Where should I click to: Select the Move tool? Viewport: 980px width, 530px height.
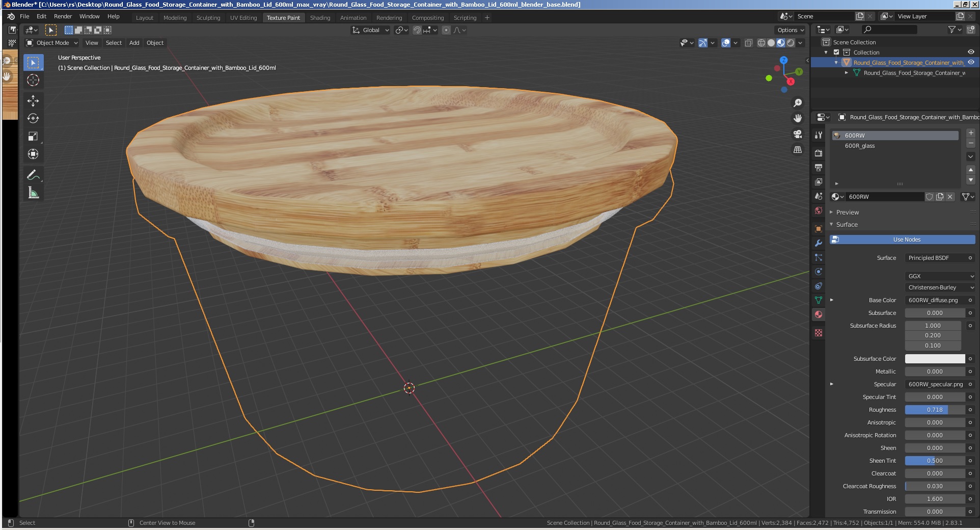point(33,100)
